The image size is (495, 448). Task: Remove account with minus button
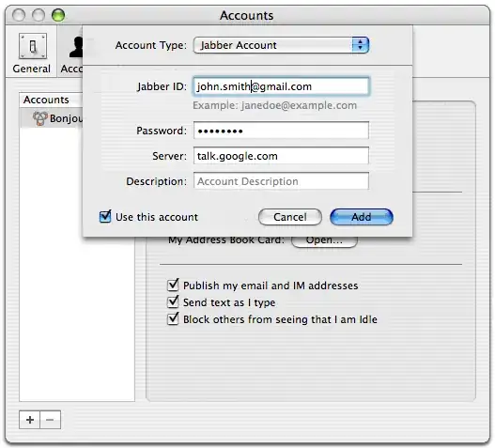[x=50, y=420]
